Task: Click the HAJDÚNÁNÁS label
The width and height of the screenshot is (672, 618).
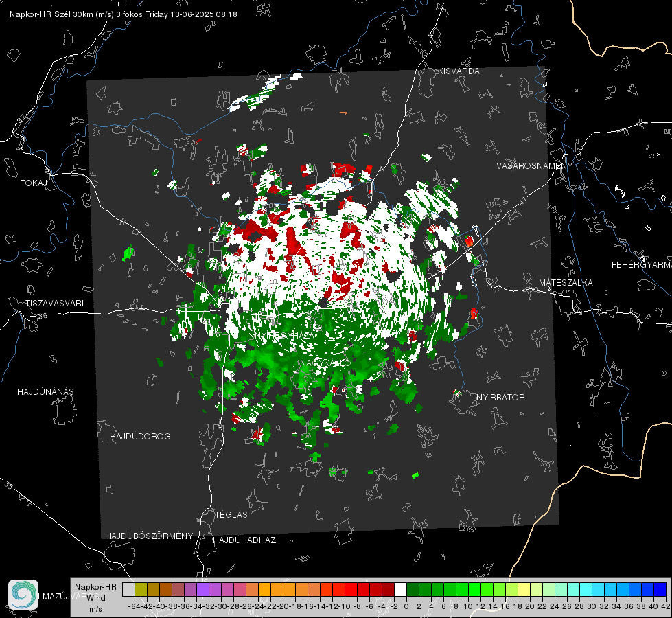Action: click(x=45, y=391)
